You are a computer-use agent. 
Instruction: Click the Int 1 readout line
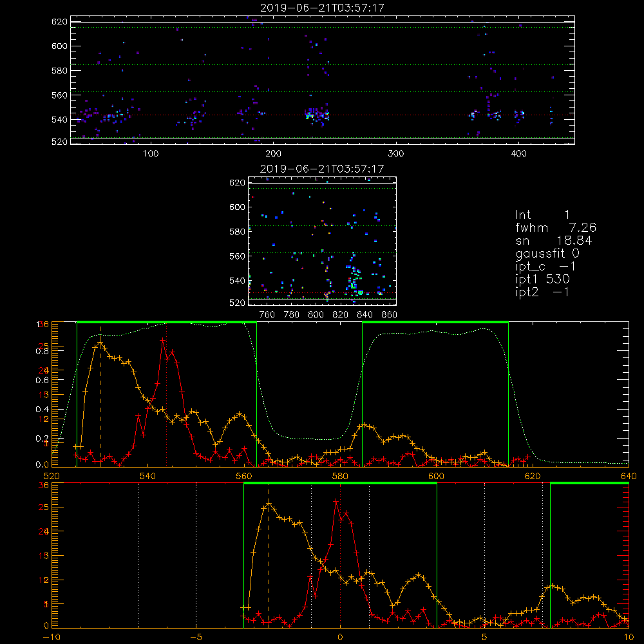pyautogui.click(x=542, y=215)
